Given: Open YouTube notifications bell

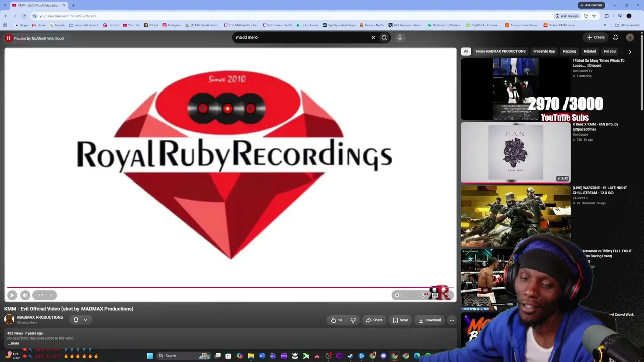Looking at the screenshot, I should pyautogui.click(x=615, y=37).
